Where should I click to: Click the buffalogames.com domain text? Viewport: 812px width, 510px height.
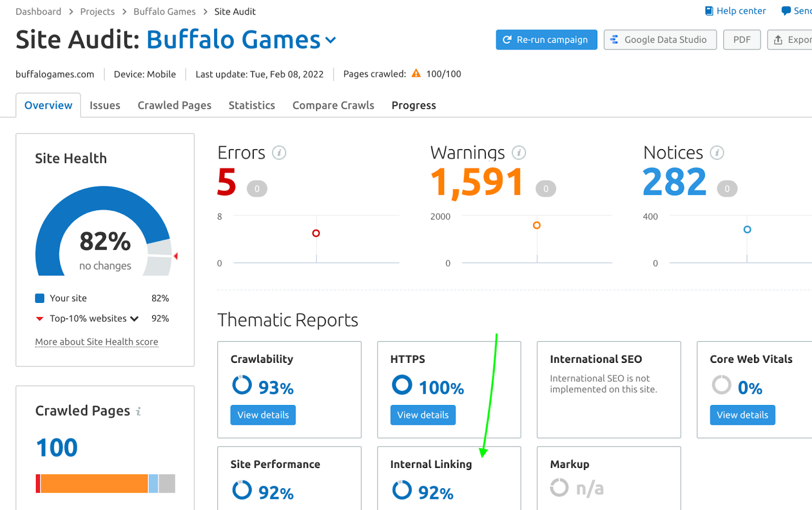[x=55, y=74]
